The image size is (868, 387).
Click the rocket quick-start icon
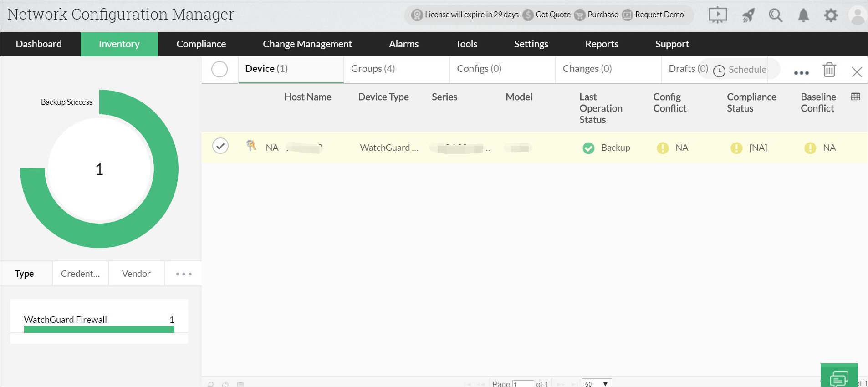[x=748, y=15]
